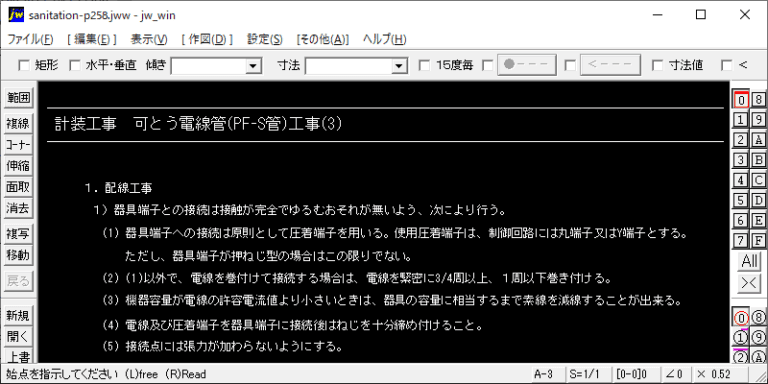This screenshot has height=384, width=768.
Task: Toggle layer A button
Action: [758, 140]
